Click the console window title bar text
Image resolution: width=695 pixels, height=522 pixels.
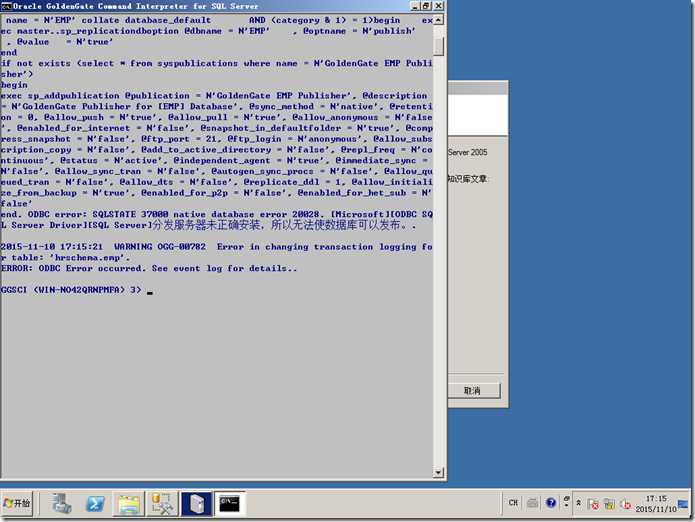[x=135, y=6]
